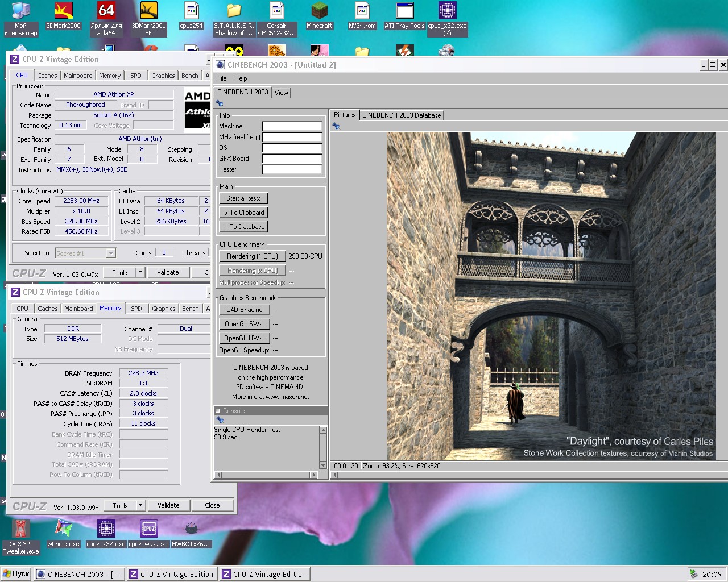Open the Caches tab in top CPU-Z
This screenshot has width=728, height=582.
pyautogui.click(x=47, y=76)
